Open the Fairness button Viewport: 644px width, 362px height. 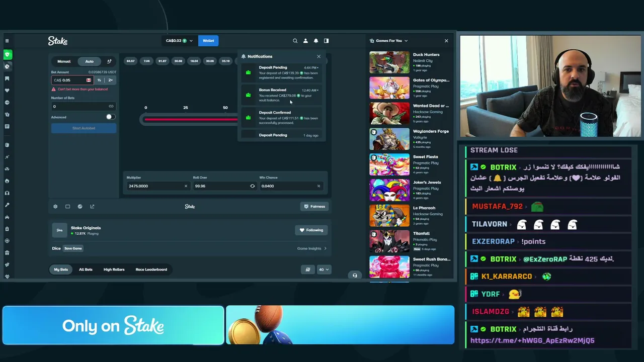point(314,206)
